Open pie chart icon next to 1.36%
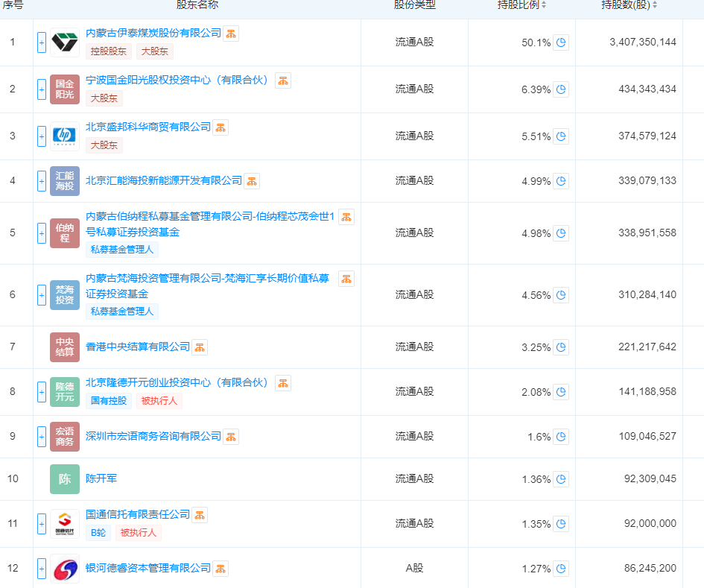 coord(561,479)
